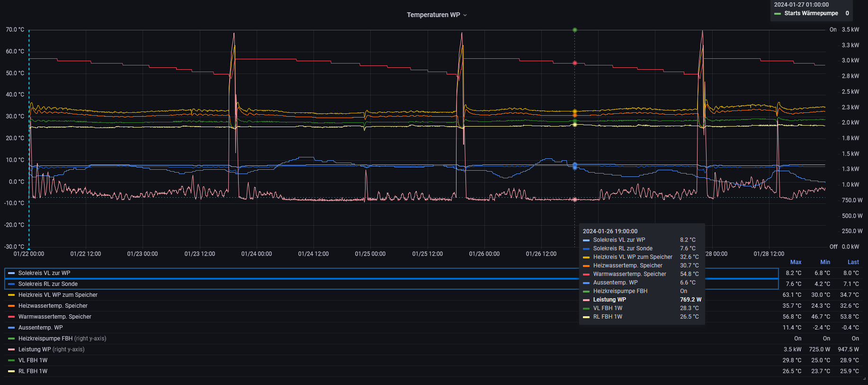Toggle Heizwassertemp. Speicher legend entry
Image resolution: width=868 pixels, height=385 pixels.
click(x=53, y=306)
